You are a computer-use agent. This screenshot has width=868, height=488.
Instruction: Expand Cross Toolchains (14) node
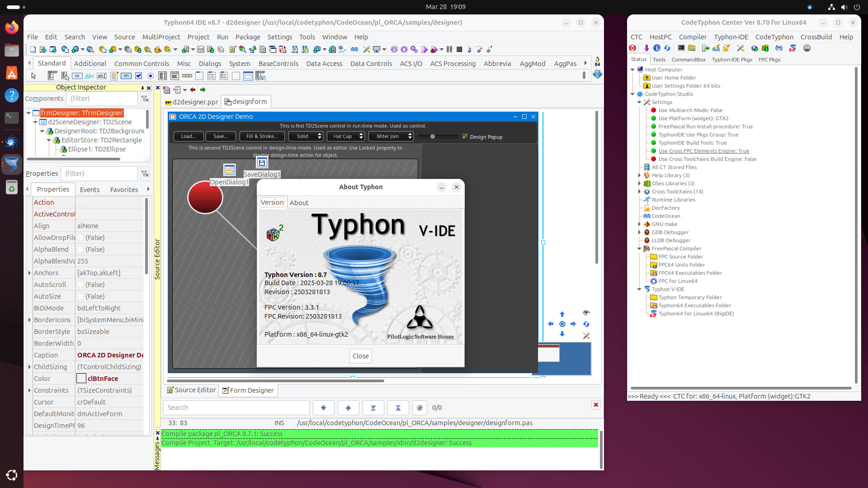(x=639, y=192)
